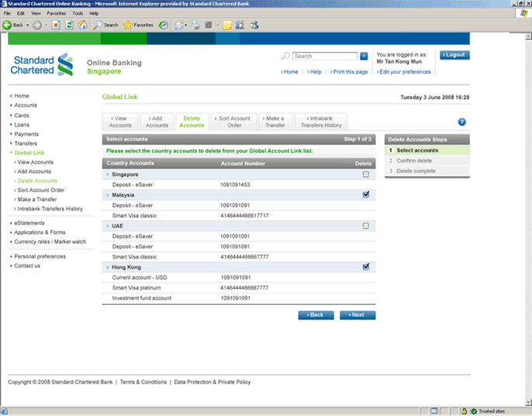Viewport: 532px width, 416px height.
Task: Open Currency rates / Market watch sidebar link
Action: coord(50,242)
